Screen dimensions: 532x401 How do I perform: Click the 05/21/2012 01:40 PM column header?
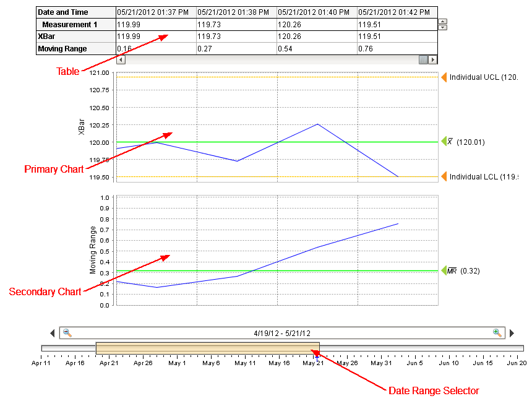pos(317,12)
